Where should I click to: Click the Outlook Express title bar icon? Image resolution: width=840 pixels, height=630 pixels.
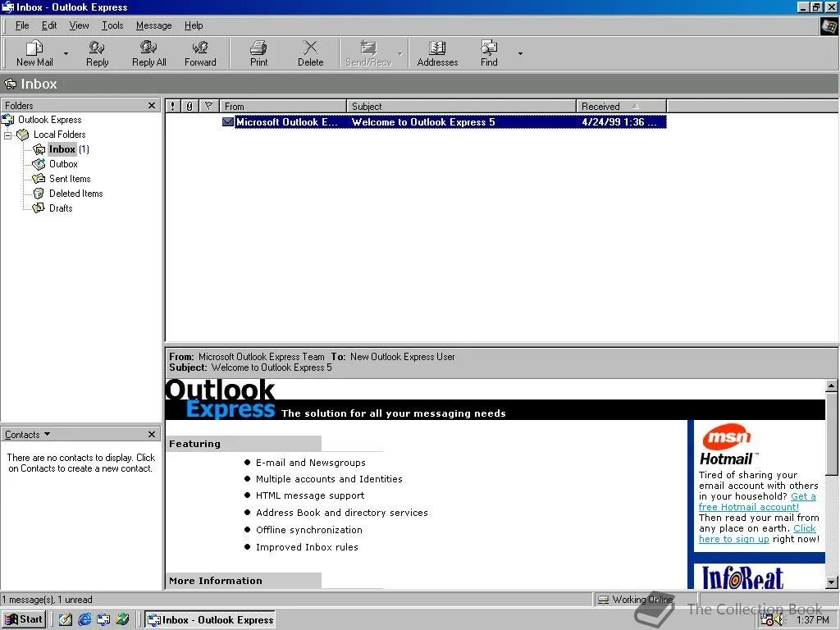pyautogui.click(x=7, y=7)
